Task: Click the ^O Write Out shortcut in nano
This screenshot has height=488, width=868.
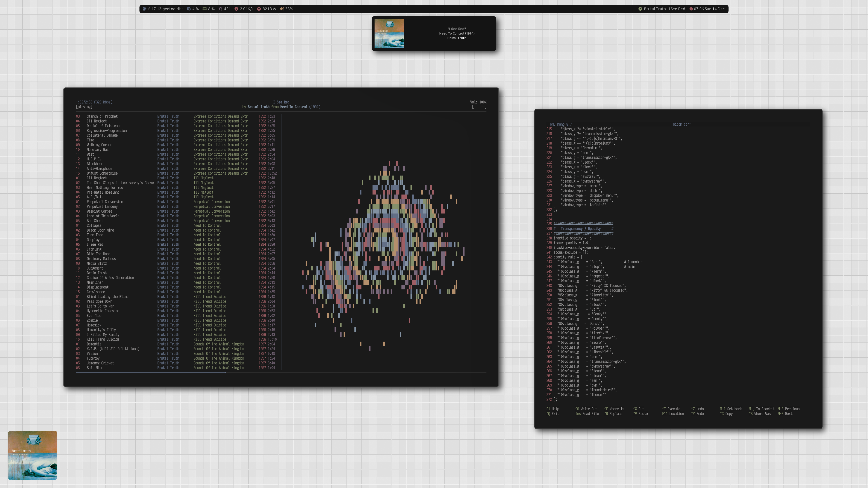Action: tap(586, 409)
